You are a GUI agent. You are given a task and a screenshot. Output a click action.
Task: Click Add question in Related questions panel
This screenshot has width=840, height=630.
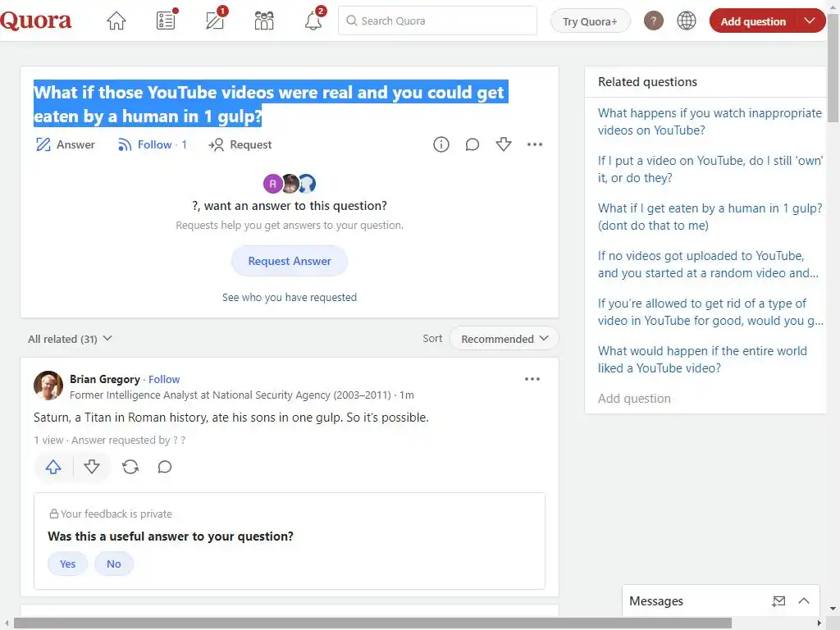[634, 399]
